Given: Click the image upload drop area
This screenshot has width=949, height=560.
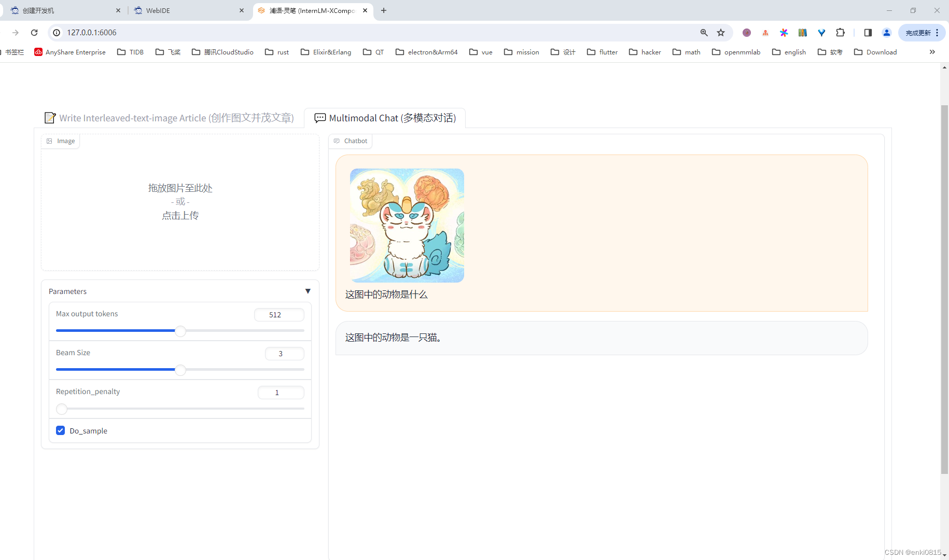Looking at the screenshot, I should click(x=180, y=202).
